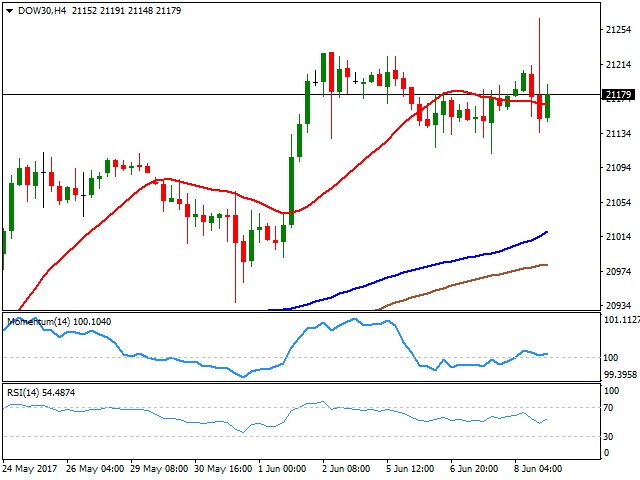Click the RSI 70 level label
The width and height of the screenshot is (640, 480).
606,408
